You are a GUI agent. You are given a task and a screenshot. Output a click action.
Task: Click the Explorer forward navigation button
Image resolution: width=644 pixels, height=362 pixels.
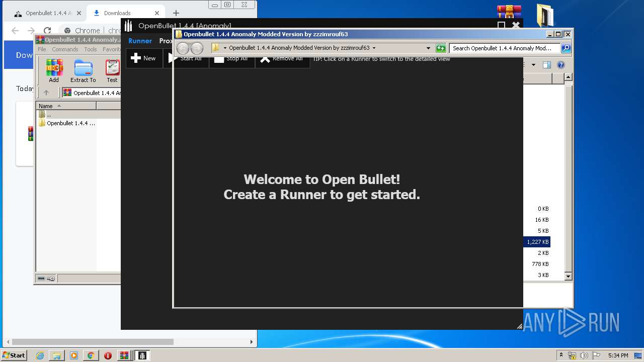click(x=197, y=48)
